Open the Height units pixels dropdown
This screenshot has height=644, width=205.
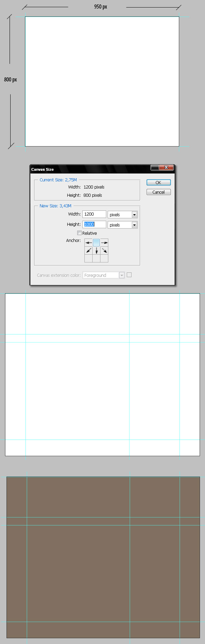point(123,225)
